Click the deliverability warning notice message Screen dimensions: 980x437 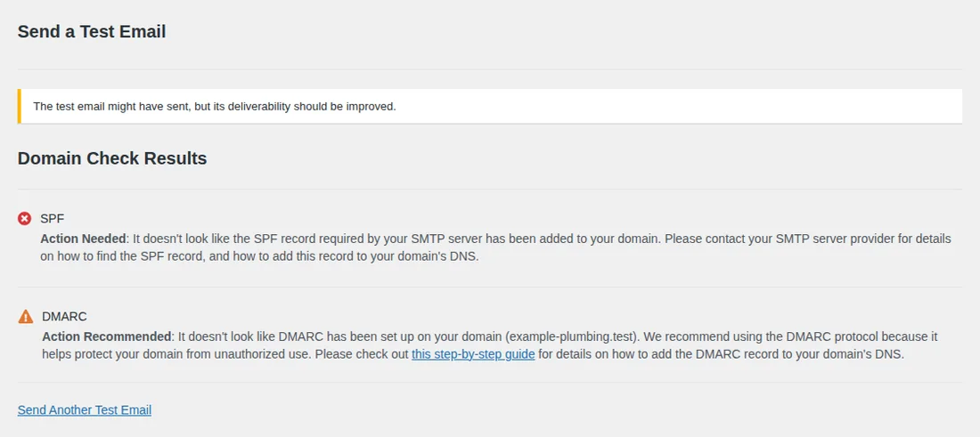coord(215,106)
